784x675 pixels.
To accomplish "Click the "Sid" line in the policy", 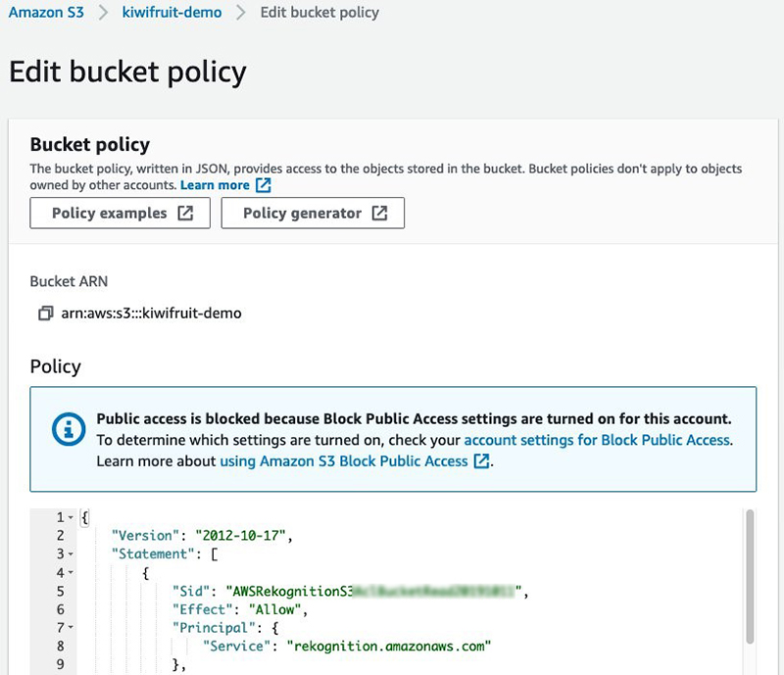I will pos(351,591).
